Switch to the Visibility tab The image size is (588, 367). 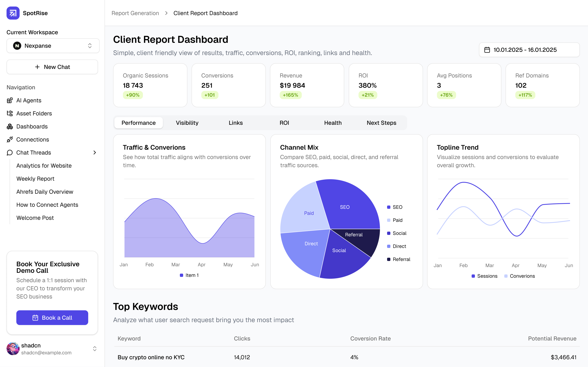coord(187,123)
